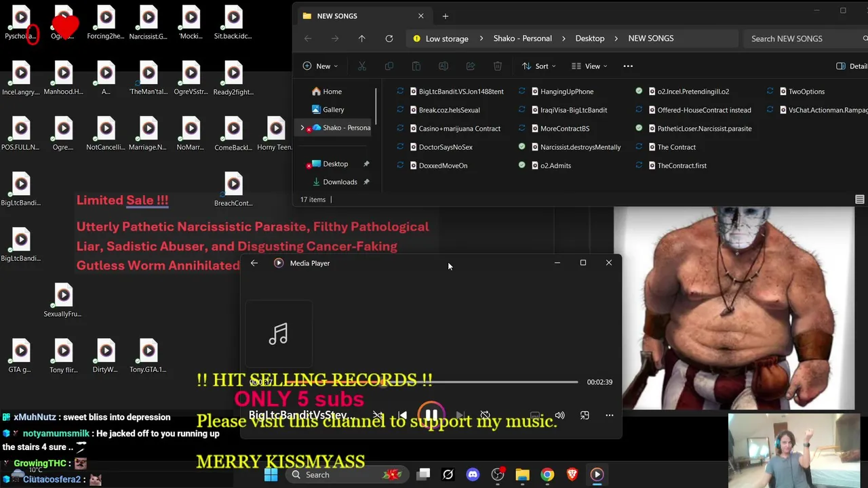Click the Delete trash icon in Explorer
Image resolution: width=868 pixels, height=488 pixels.
[x=497, y=66]
